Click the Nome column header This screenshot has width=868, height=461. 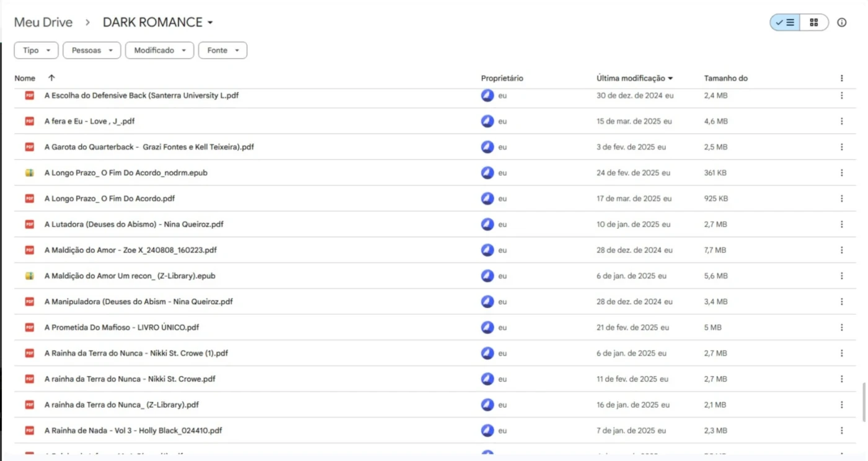[x=25, y=78]
